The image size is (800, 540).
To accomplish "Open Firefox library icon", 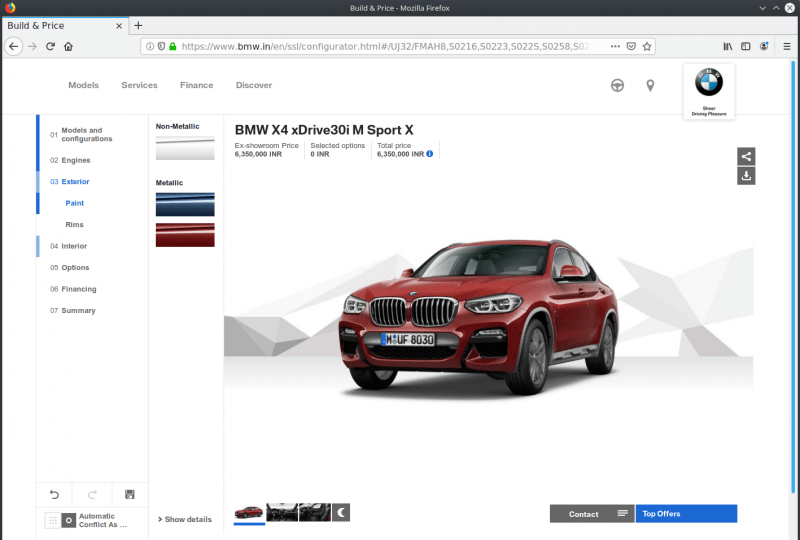I will (728, 46).
